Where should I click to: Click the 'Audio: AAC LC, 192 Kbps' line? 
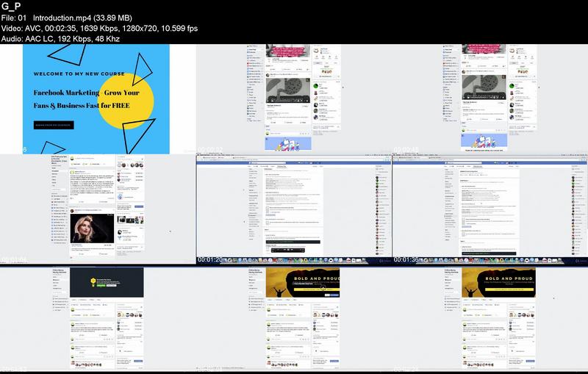60,39
